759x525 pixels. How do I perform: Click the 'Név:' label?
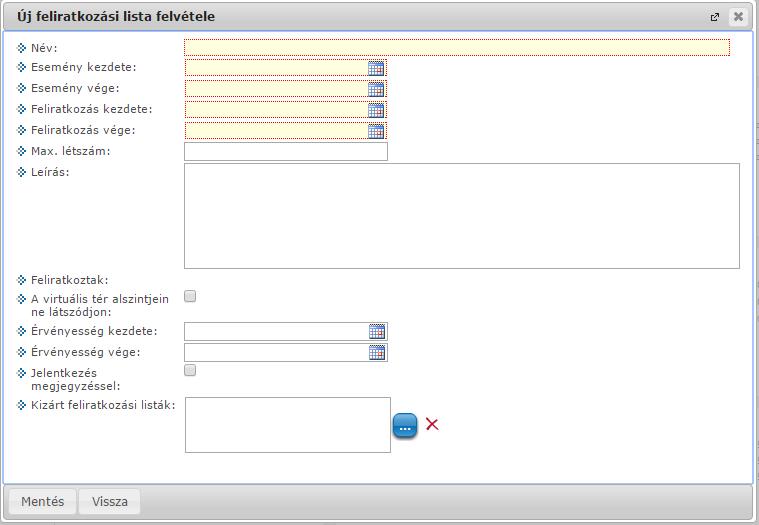tap(44, 48)
